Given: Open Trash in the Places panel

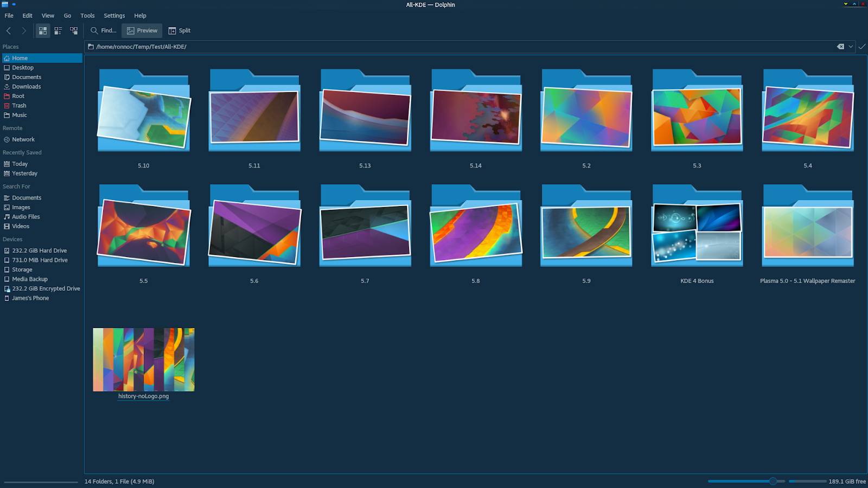Looking at the screenshot, I should 19,106.
